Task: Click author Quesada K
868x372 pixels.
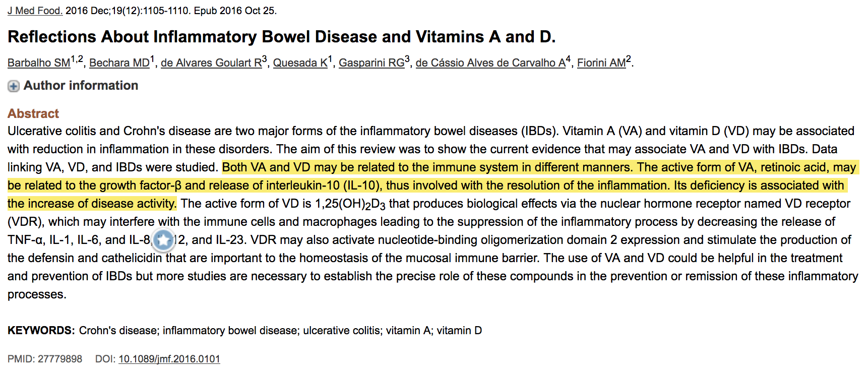Action: (300, 63)
